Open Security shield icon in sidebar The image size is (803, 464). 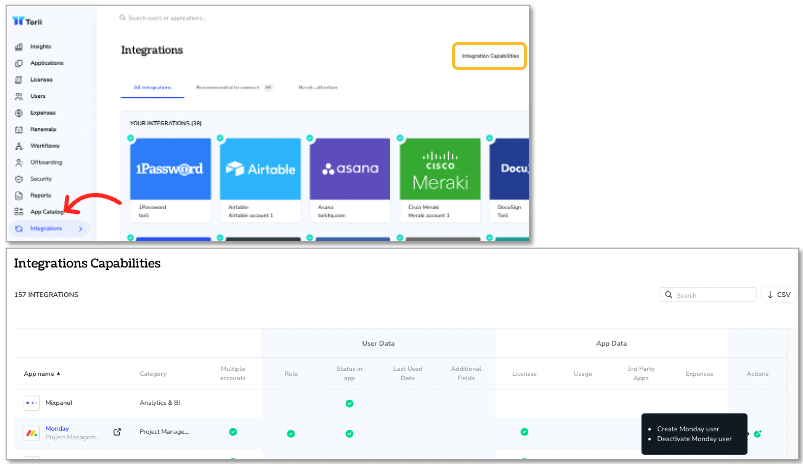pyautogui.click(x=19, y=179)
